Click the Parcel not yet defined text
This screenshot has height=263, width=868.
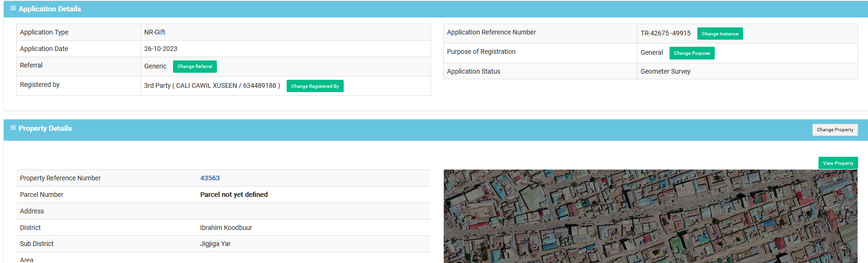click(234, 195)
